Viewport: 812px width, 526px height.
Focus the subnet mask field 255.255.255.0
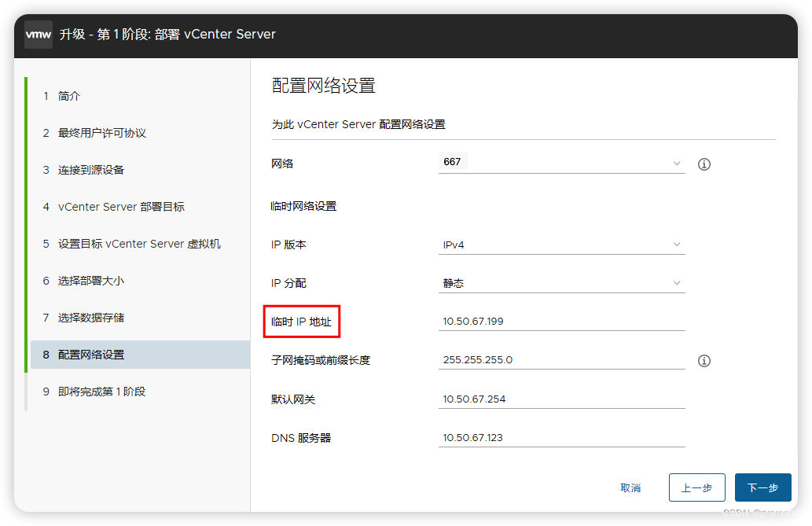(x=561, y=359)
